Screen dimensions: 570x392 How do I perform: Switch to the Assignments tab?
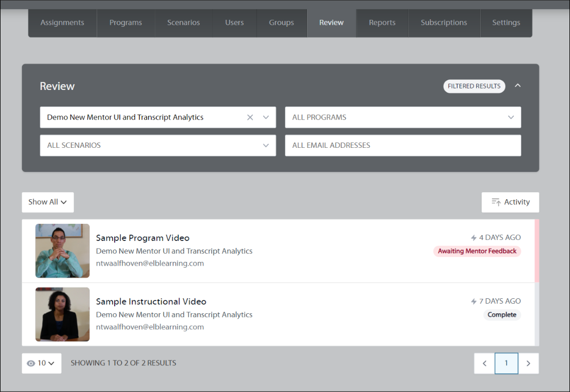pos(62,22)
